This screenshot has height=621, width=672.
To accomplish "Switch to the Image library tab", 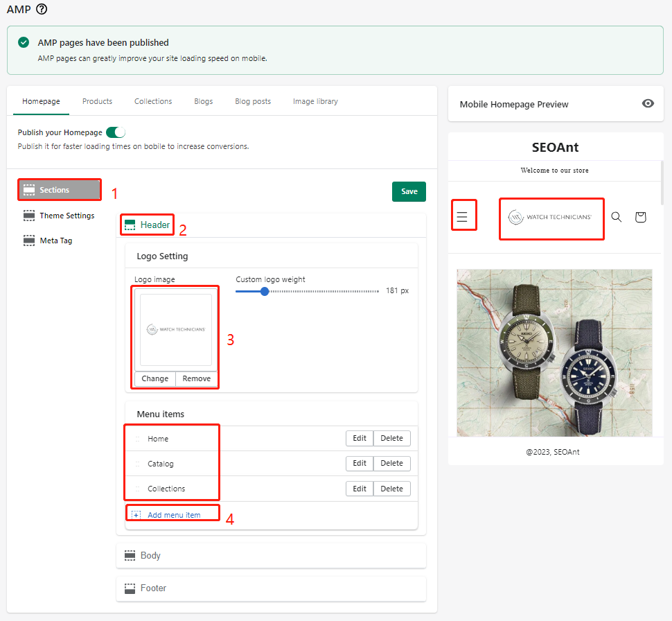I will pyautogui.click(x=315, y=101).
